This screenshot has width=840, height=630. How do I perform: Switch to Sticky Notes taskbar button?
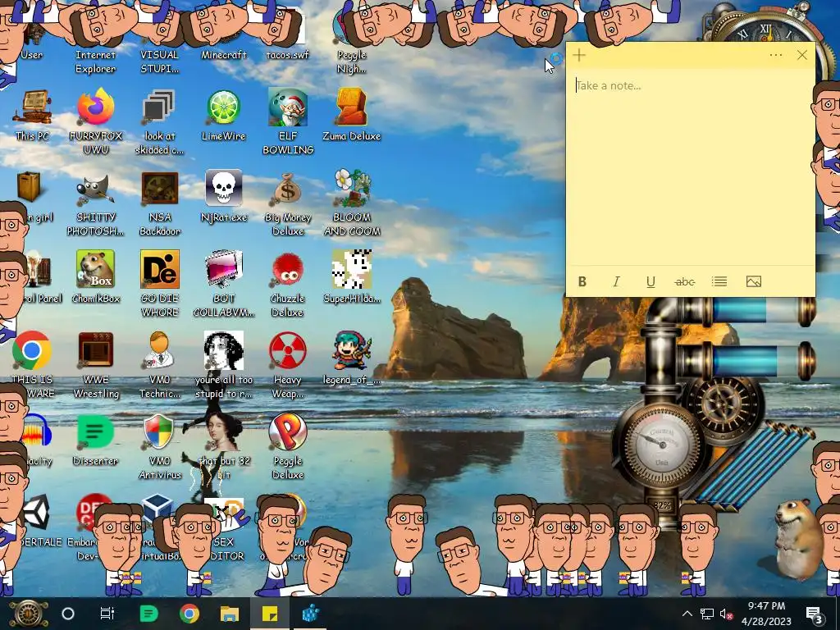pos(270,614)
